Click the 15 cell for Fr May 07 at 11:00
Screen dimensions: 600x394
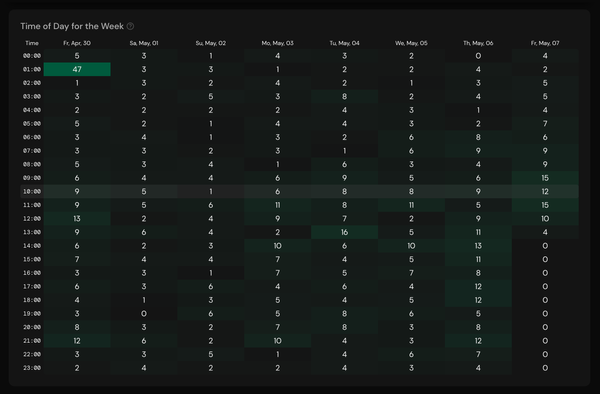pos(545,205)
